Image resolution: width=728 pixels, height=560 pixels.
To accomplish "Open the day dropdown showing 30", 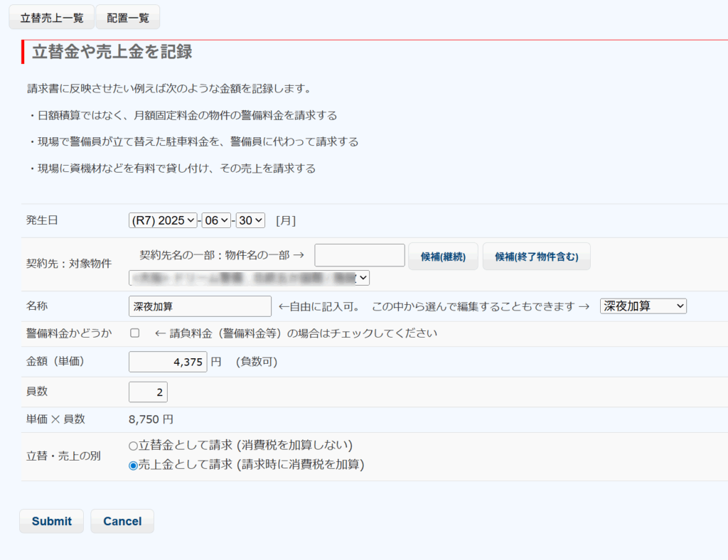I will click(250, 221).
